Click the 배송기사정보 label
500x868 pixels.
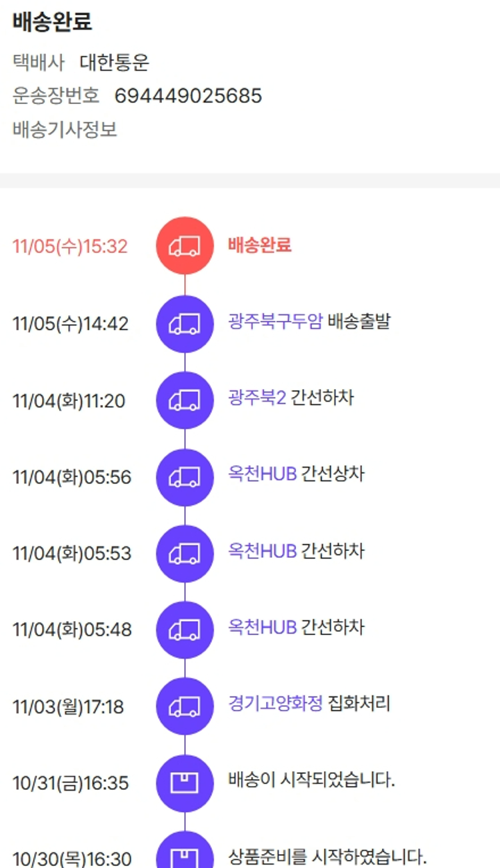[x=65, y=129]
